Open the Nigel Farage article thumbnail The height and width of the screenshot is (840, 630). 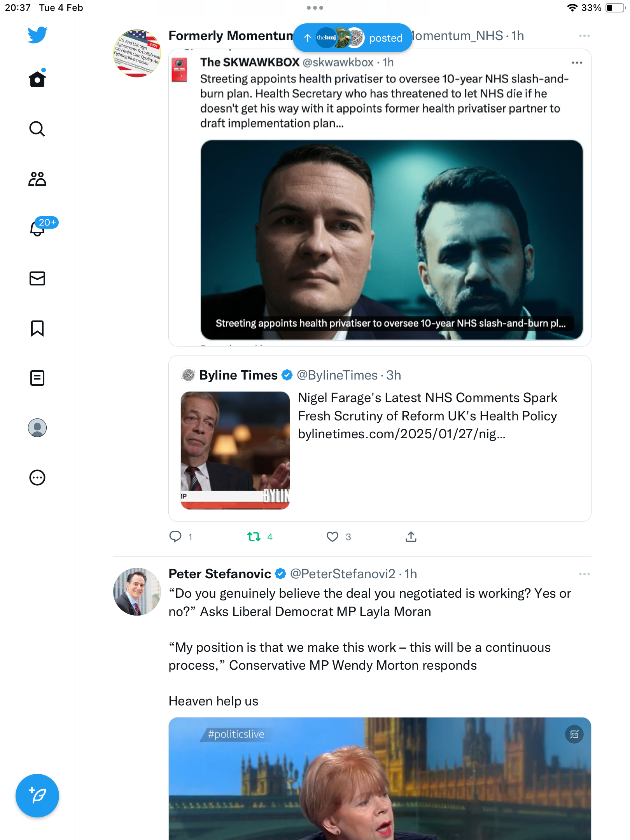[235, 450]
